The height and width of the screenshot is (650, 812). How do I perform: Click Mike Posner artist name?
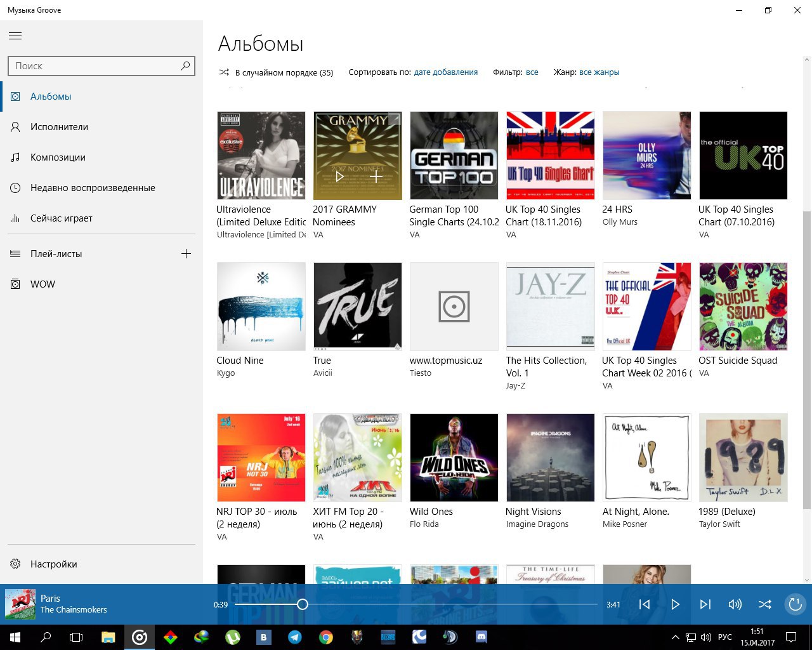625,524
